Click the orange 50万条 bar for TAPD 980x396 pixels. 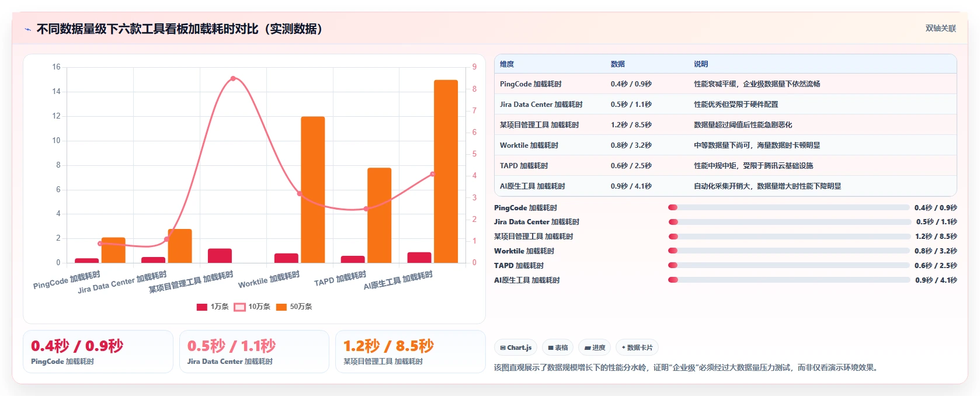coord(379,216)
